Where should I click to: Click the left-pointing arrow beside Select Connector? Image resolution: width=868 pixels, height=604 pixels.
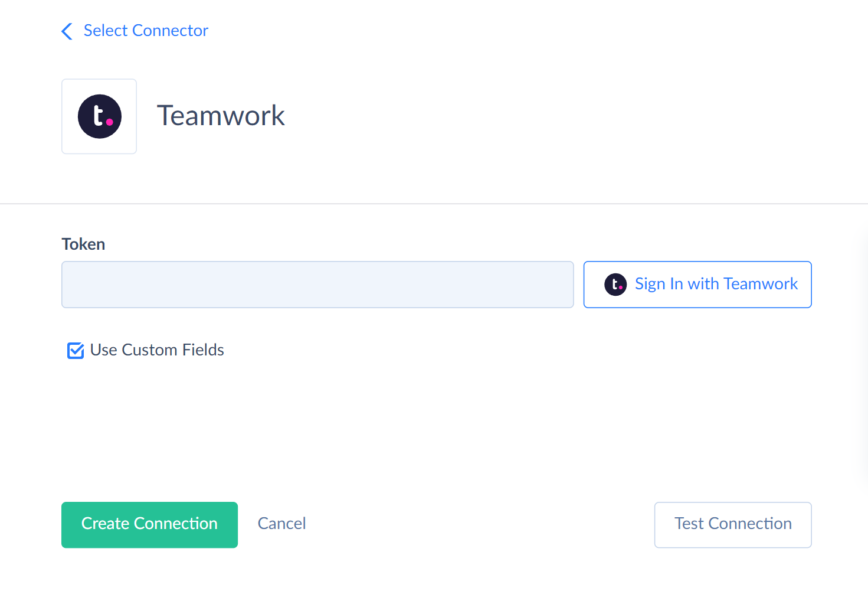tap(67, 31)
